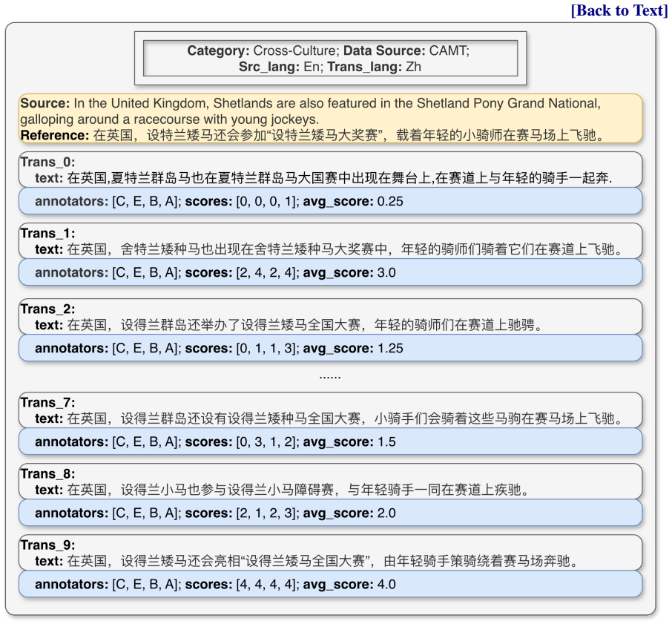This screenshot has width=672, height=624.
Task: Click the avg_score 1.5 annotation row
Action: (x=330, y=441)
